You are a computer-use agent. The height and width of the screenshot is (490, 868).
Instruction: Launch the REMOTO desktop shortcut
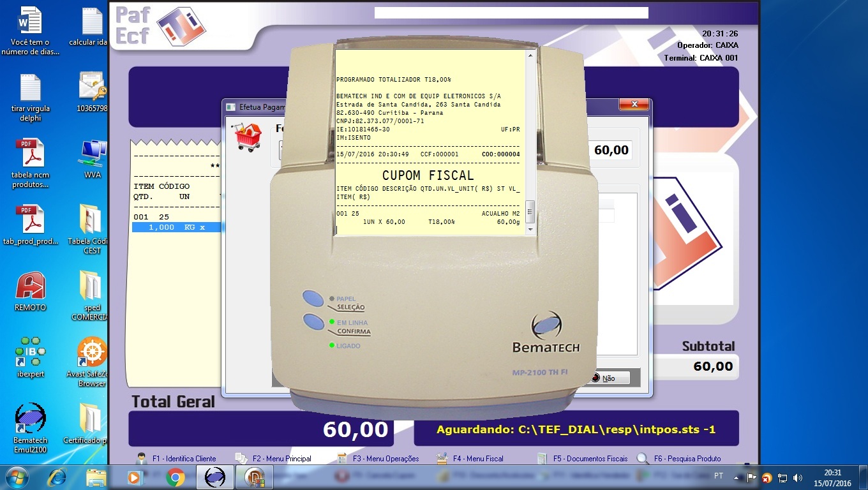click(30, 292)
